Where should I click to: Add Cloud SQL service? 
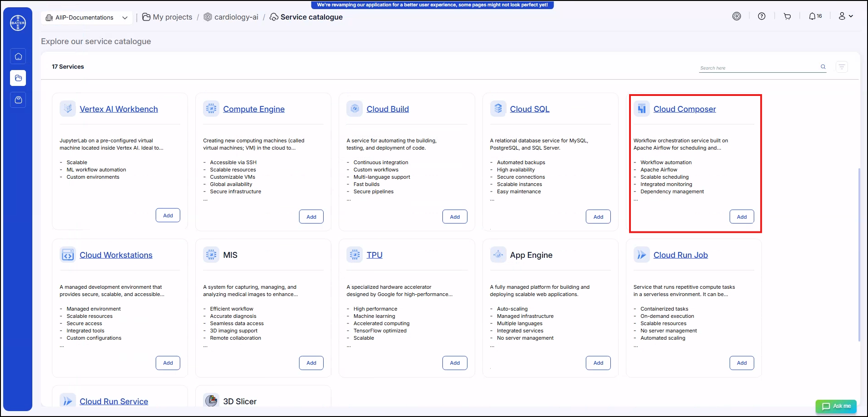598,217
